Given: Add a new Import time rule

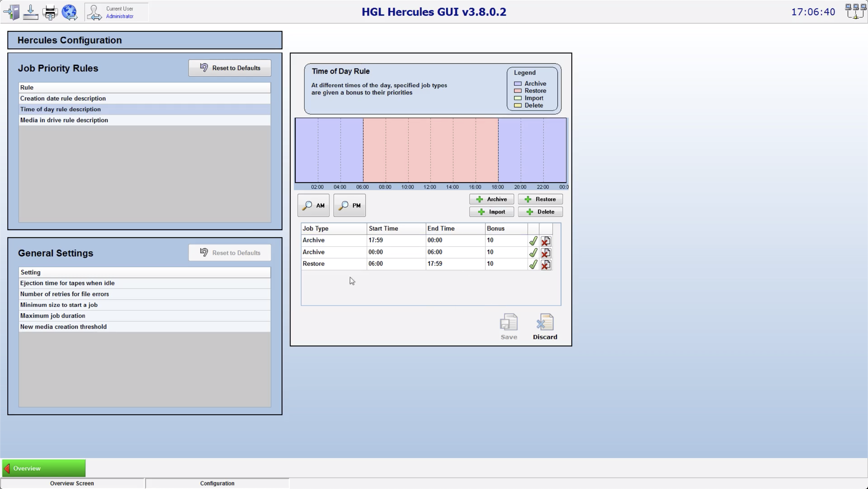Looking at the screenshot, I should [491, 212].
